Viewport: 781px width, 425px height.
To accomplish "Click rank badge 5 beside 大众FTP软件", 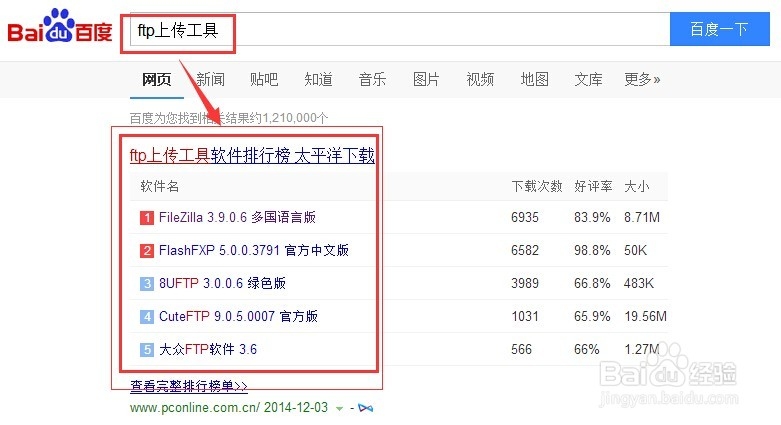I will [146, 349].
